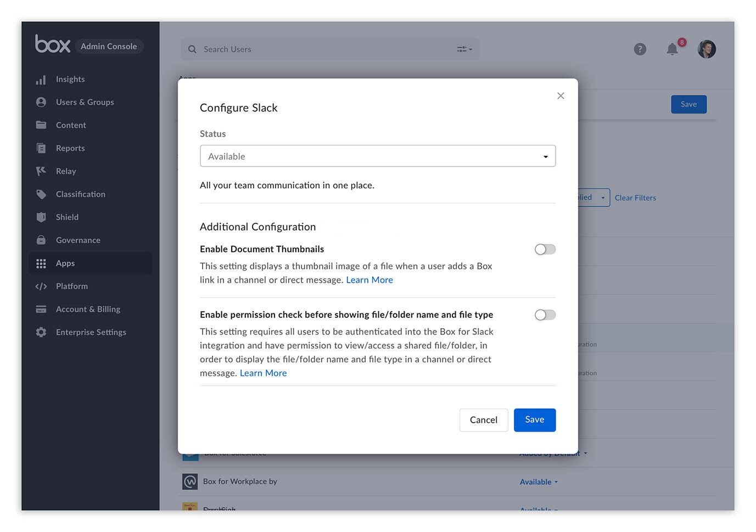Focus the Search Users field
The width and height of the screenshot is (756, 532).
(331, 49)
